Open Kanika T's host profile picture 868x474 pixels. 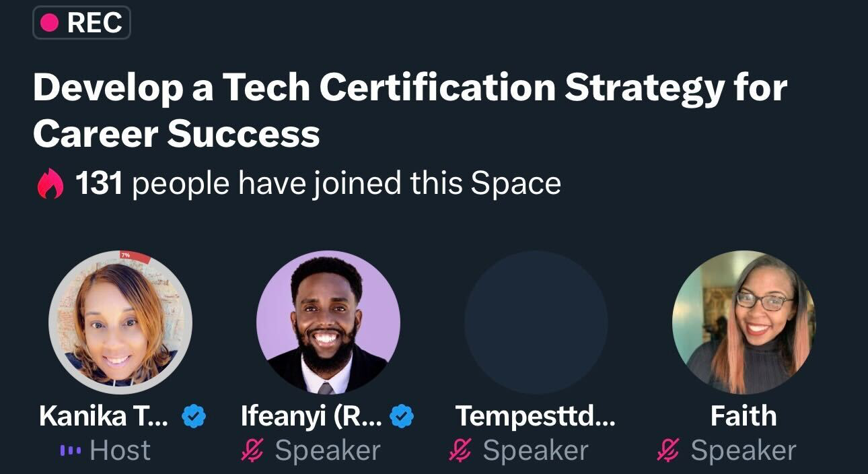[x=120, y=322]
